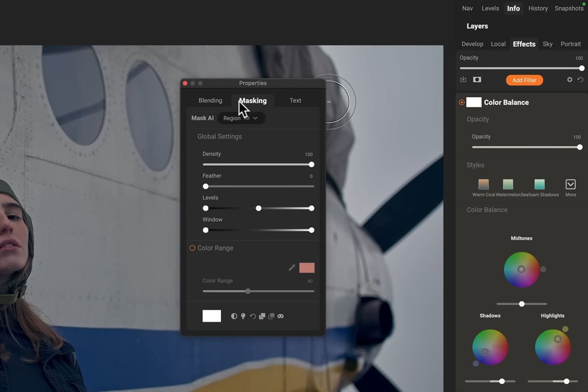Click the Midtones color wheel
588x392 pixels.
pyautogui.click(x=521, y=269)
